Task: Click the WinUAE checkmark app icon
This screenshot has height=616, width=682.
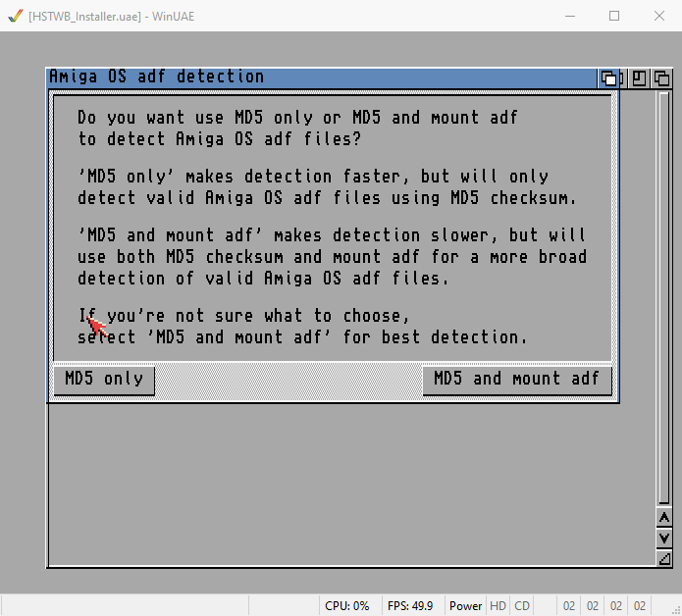Action: [x=16, y=16]
